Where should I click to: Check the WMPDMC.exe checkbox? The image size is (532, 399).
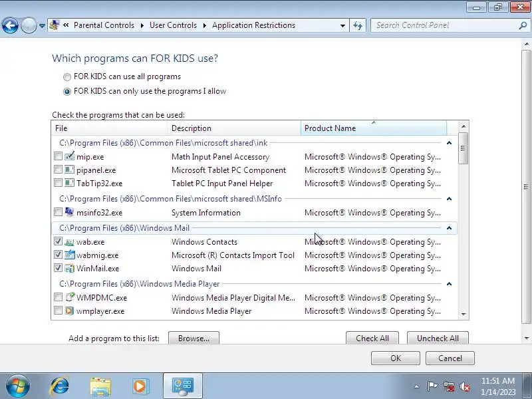(x=58, y=297)
